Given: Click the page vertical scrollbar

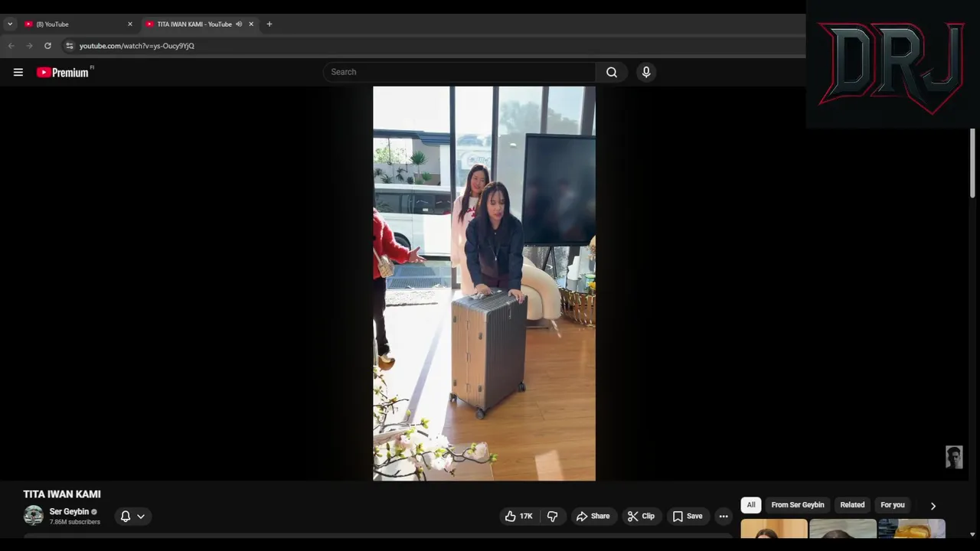Looking at the screenshot, I should (x=973, y=162).
